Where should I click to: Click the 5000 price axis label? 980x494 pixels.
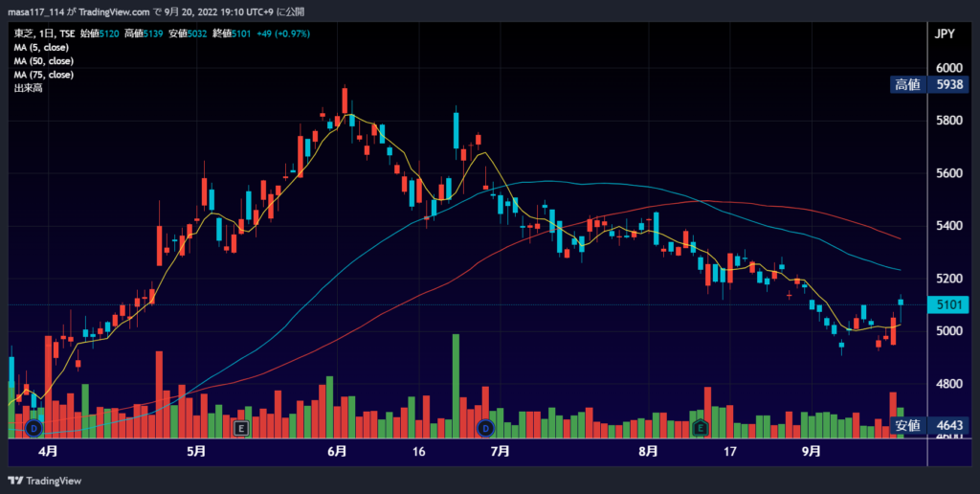(948, 331)
